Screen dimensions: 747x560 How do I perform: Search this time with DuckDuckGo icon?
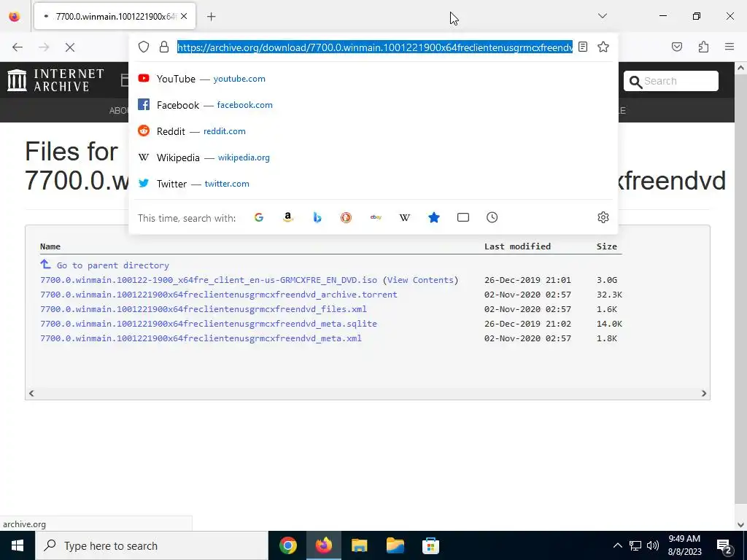click(x=347, y=217)
